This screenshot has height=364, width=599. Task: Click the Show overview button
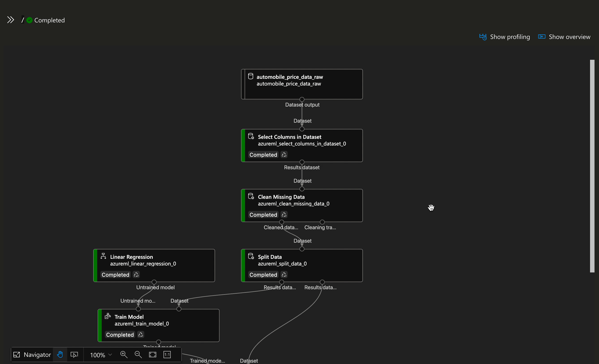pos(564,37)
